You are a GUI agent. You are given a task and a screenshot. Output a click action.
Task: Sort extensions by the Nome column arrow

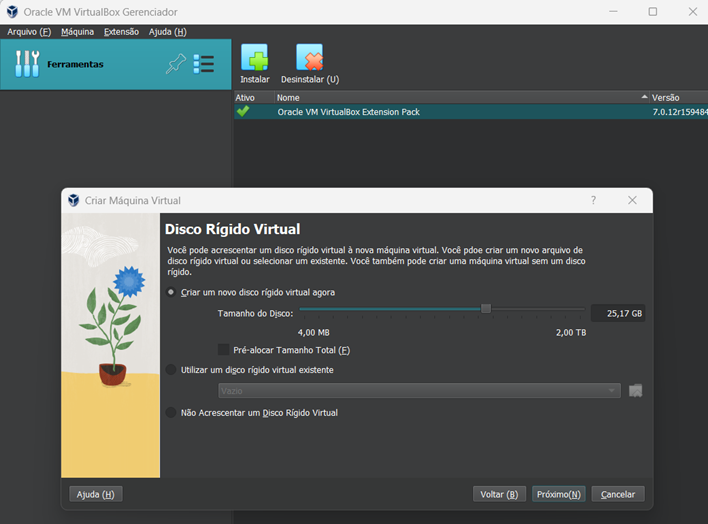(644, 97)
